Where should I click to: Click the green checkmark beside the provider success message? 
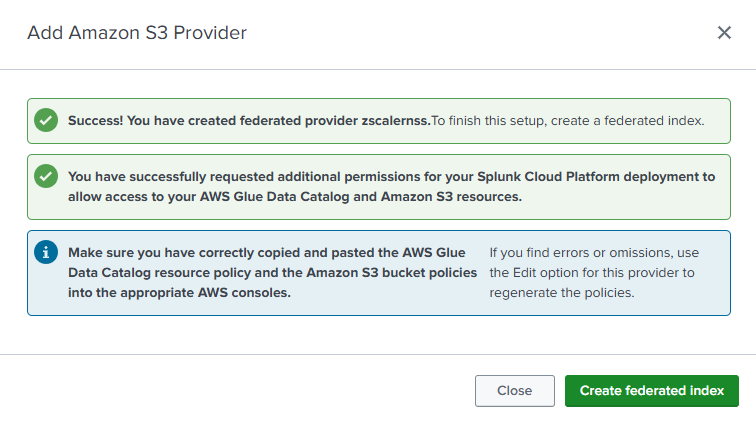[46, 120]
